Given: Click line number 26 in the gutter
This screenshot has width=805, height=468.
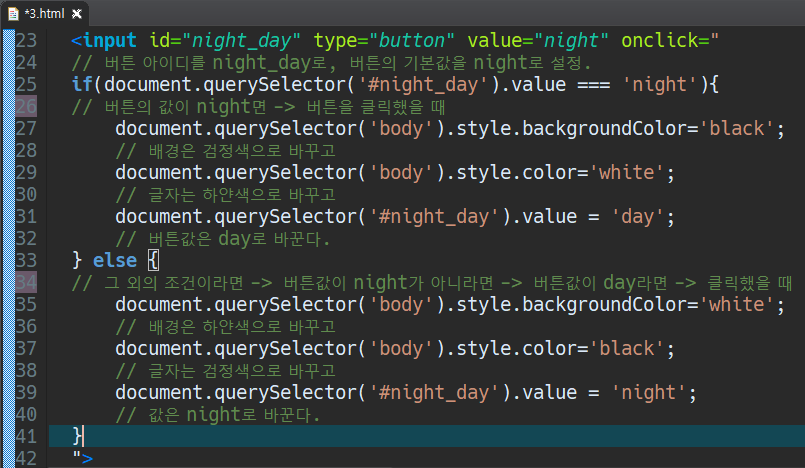Looking at the screenshot, I should pyautogui.click(x=26, y=106).
